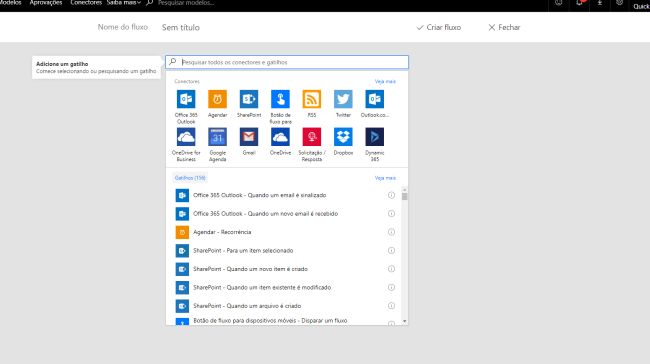
Task: Select the Botão de fluxo connector
Action: (280, 99)
